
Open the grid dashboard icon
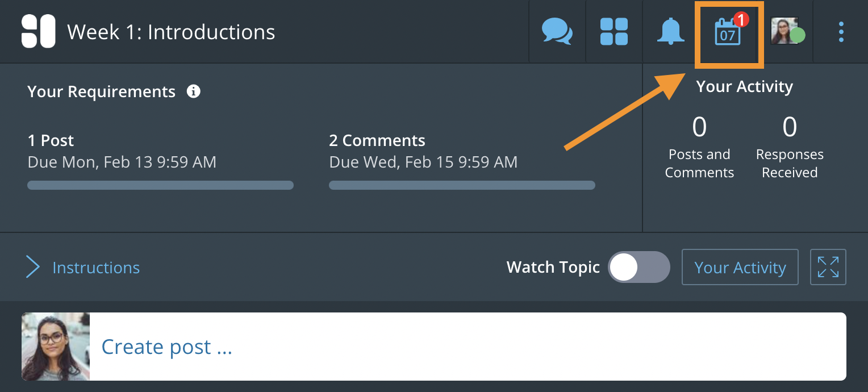tap(614, 31)
